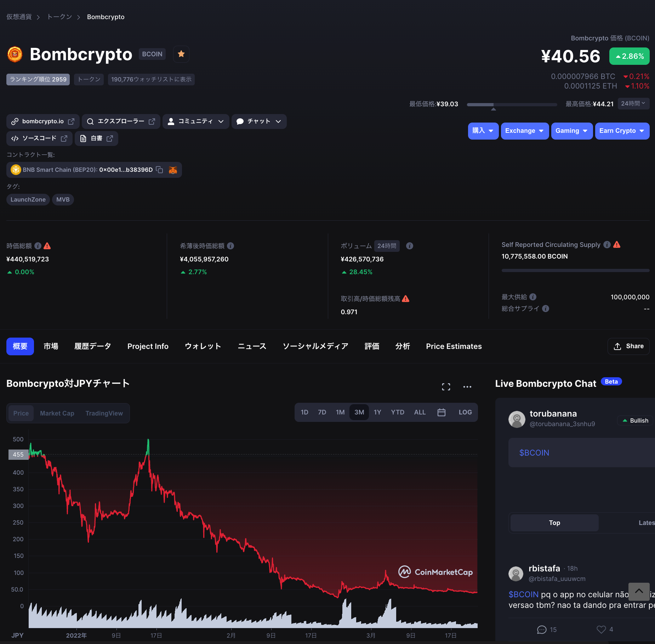Image resolution: width=655 pixels, height=644 pixels.
Task: Click warning icon beside Circulating Supply
Action: click(617, 245)
